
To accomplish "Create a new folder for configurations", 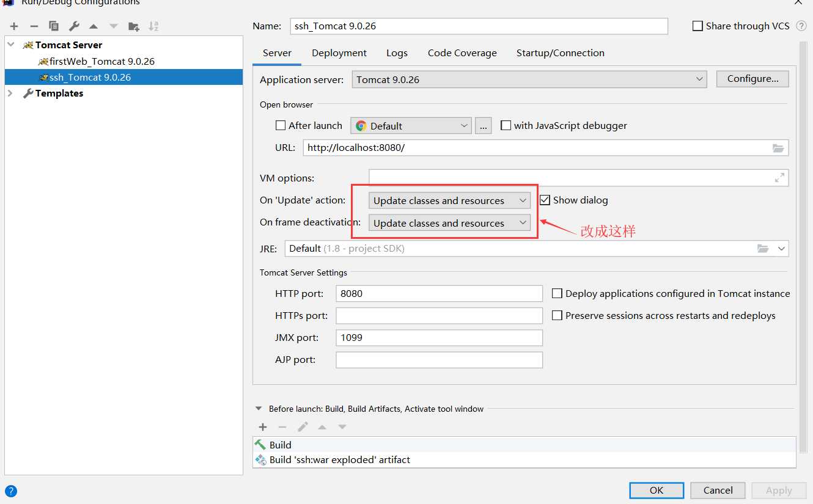I will [x=134, y=26].
